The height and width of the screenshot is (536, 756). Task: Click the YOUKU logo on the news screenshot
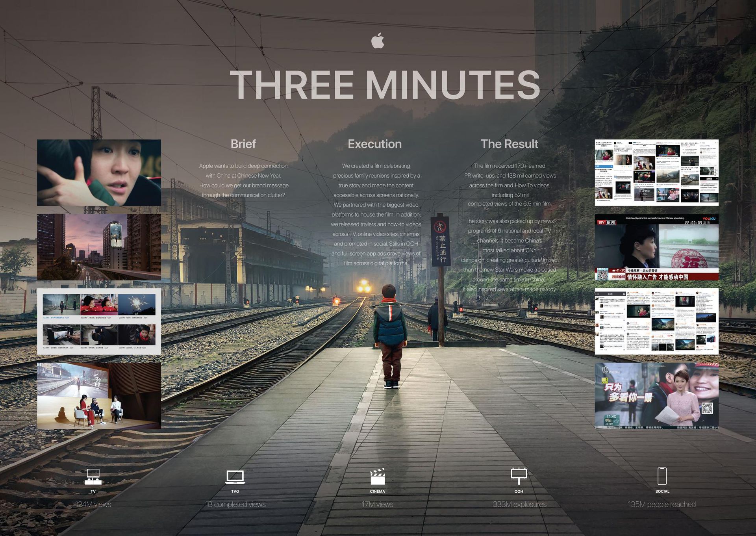(x=709, y=219)
